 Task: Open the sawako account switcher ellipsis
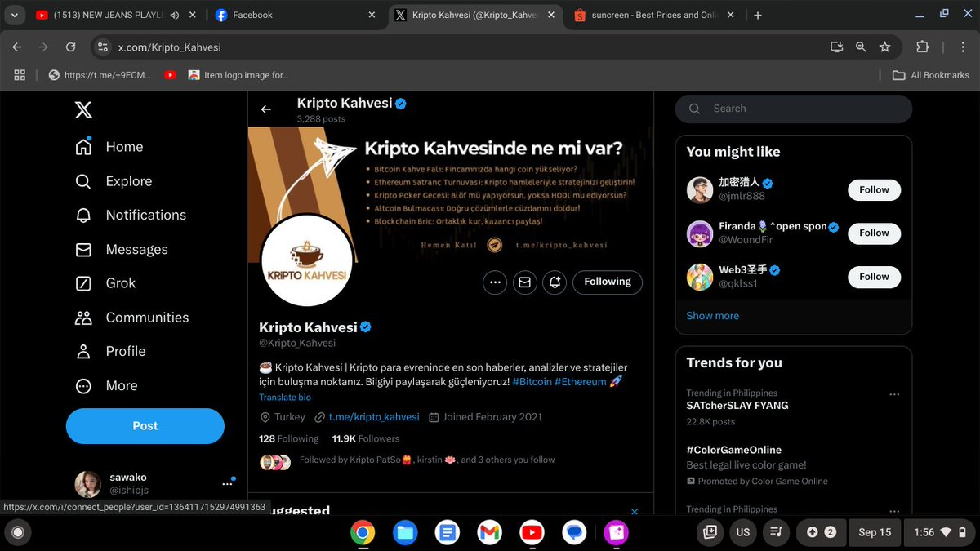227,483
